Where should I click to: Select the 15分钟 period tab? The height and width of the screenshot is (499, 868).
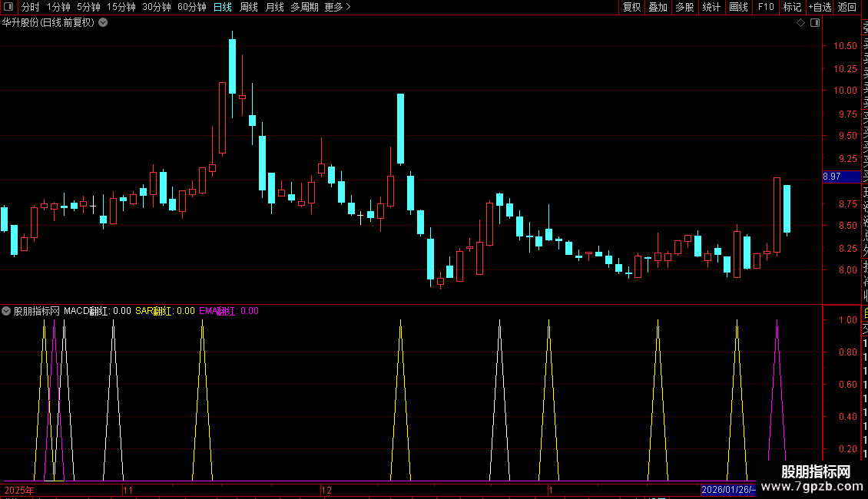click(x=121, y=7)
